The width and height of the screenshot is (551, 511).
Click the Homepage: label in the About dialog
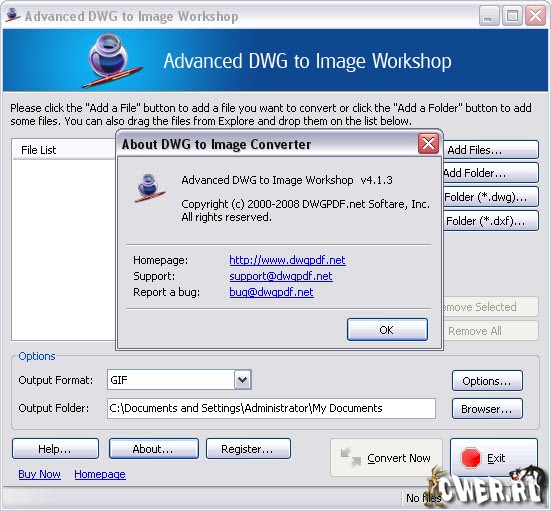tap(161, 260)
